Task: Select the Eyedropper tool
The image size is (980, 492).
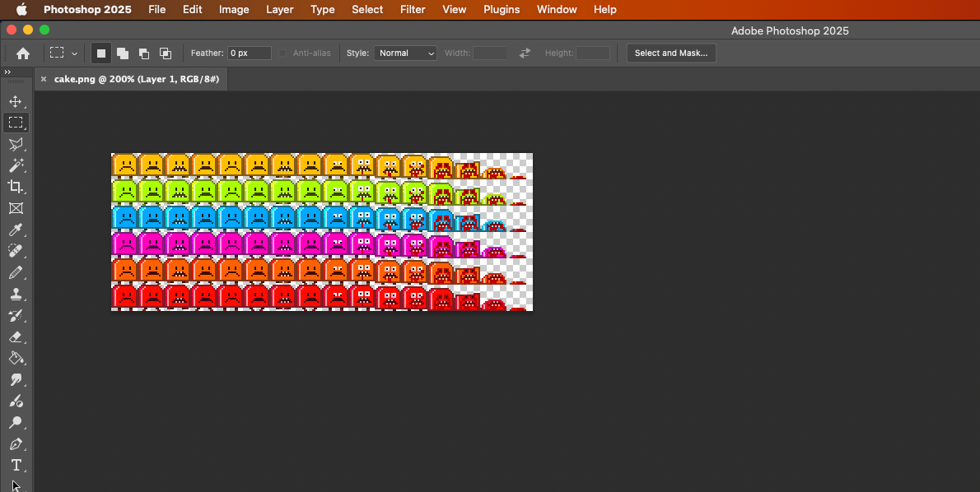Action: tap(16, 230)
